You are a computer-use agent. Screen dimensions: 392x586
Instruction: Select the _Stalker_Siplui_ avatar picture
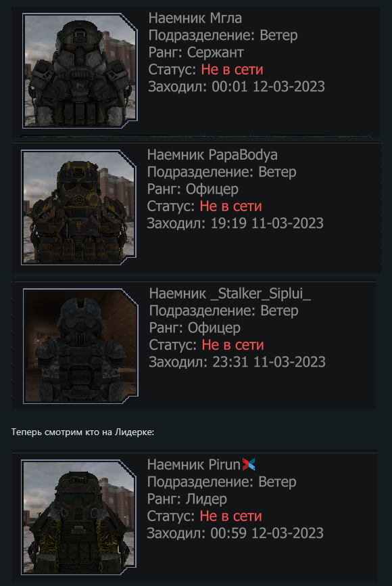80,346
